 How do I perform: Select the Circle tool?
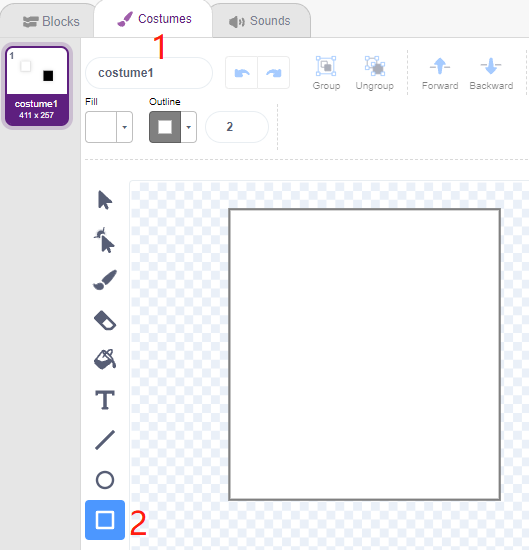pos(105,480)
